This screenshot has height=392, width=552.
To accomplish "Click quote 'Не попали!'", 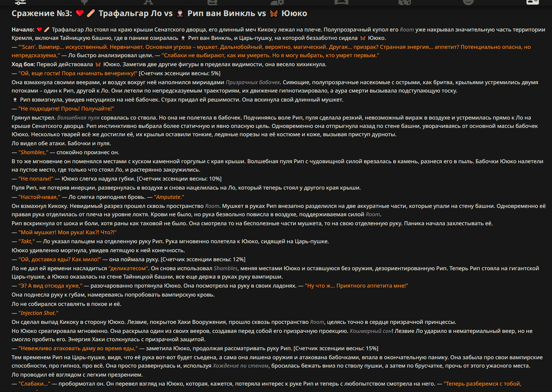I will tap(36, 179).
